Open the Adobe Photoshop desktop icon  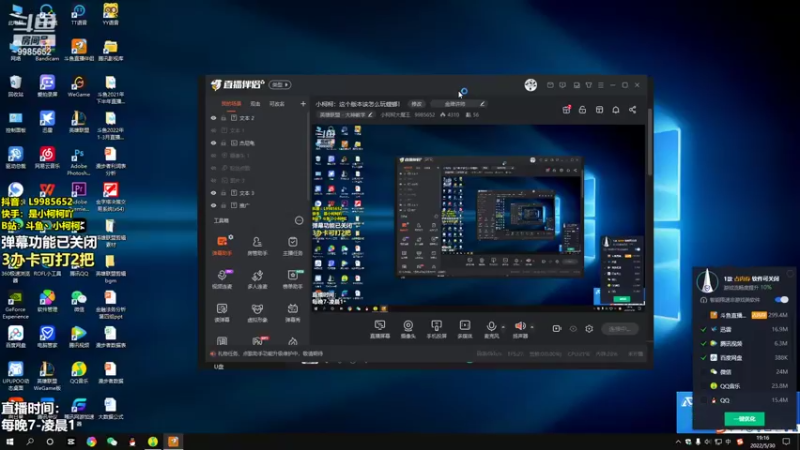pyautogui.click(x=79, y=161)
